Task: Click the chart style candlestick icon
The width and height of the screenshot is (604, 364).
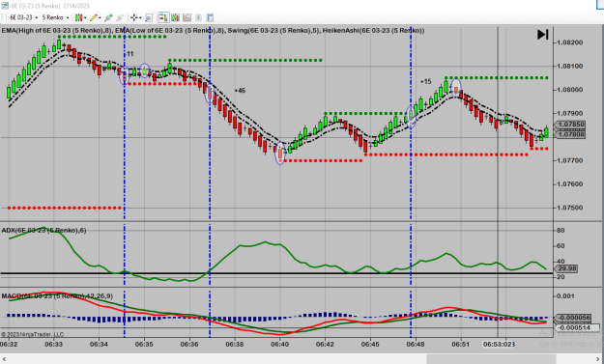Action: pos(78,17)
